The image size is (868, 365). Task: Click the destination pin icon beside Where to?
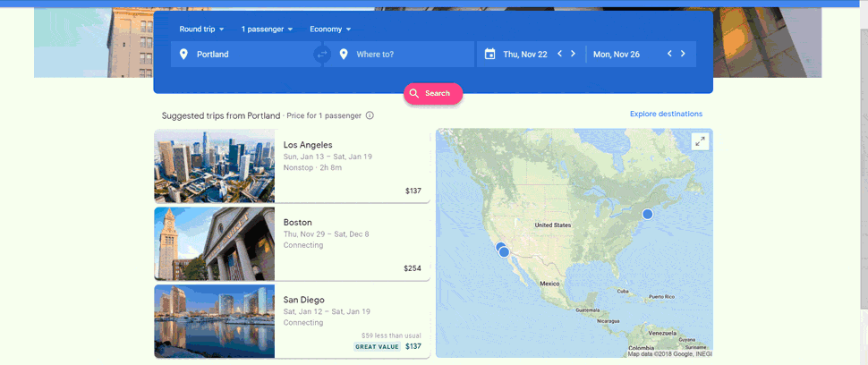click(x=344, y=55)
